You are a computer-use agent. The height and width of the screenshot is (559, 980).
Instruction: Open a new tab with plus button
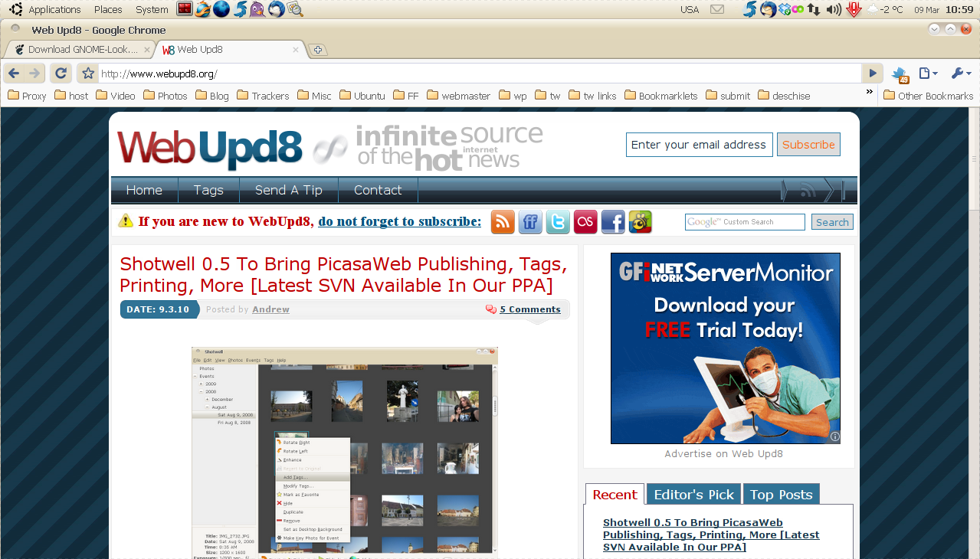click(x=318, y=50)
